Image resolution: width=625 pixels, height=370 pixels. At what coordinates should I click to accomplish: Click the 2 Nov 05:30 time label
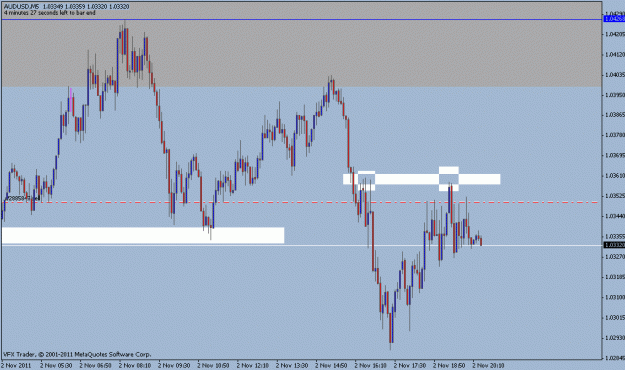(56, 365)
